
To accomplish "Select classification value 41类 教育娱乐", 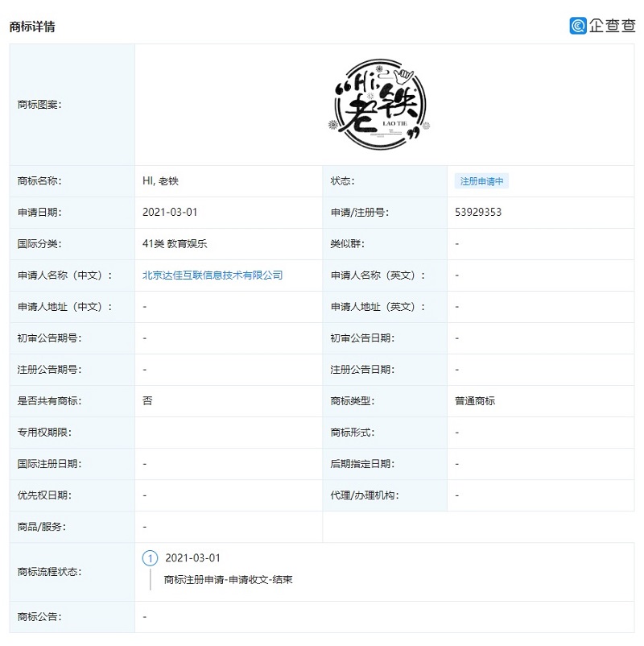I will pyautogui.click(x=175, y=244).
